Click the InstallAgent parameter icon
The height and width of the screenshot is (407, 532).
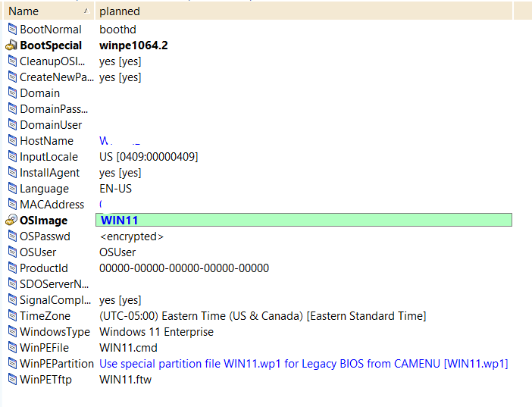12,173
